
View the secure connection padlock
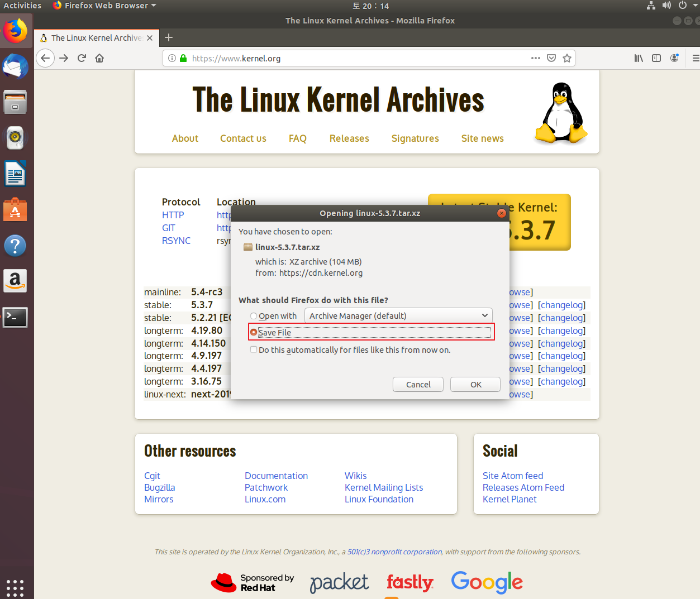click(183, 58)
